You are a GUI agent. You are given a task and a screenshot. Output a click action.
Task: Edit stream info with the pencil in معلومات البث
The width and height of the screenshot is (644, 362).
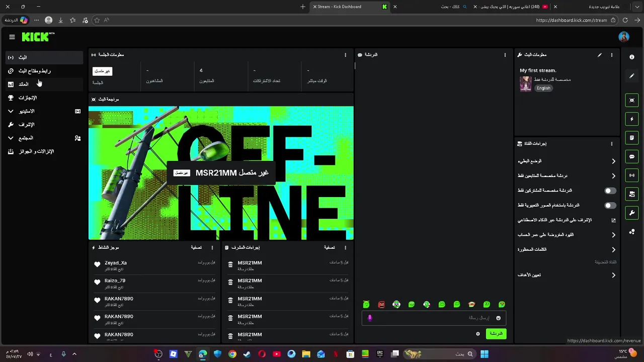[599, 55]
